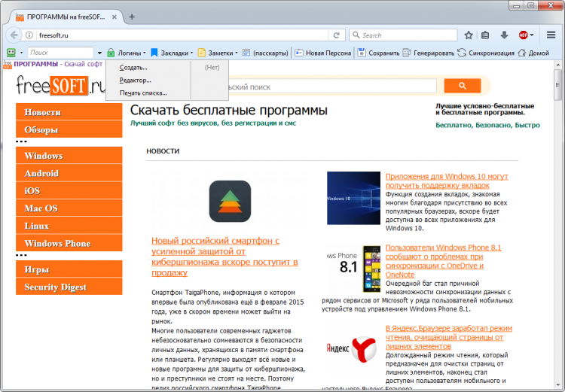The height and width of the screenshot is (392, 565).
Task: Click Новая Персона toolbar button
Action: coord(323,53)
